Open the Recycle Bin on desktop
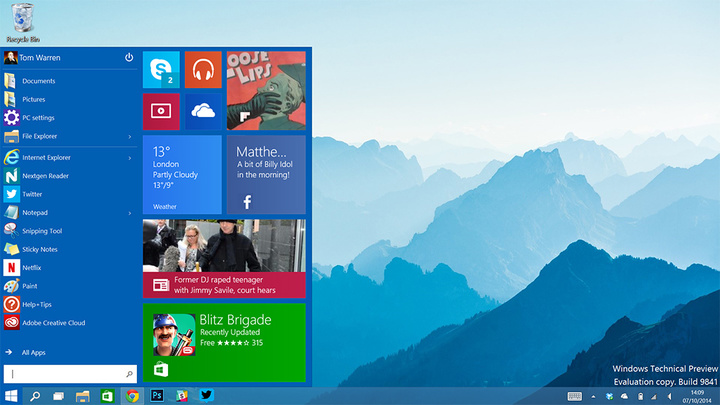Viewport: 720px width, 405px height. 22,20
